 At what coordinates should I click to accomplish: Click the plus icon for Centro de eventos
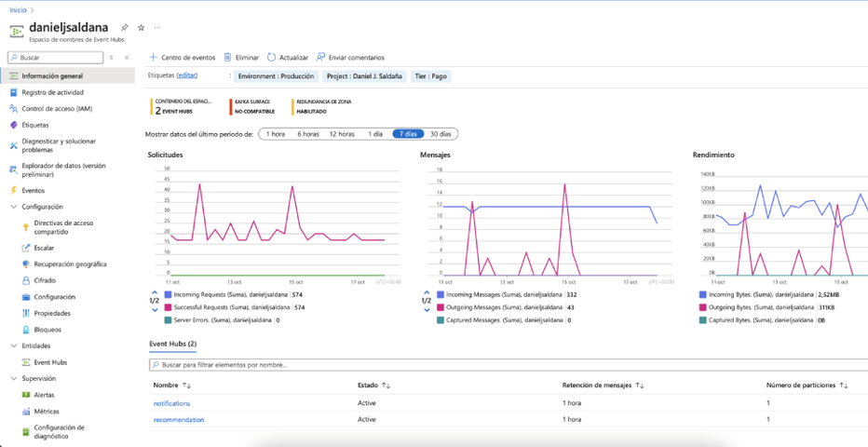tap(154, 58)
